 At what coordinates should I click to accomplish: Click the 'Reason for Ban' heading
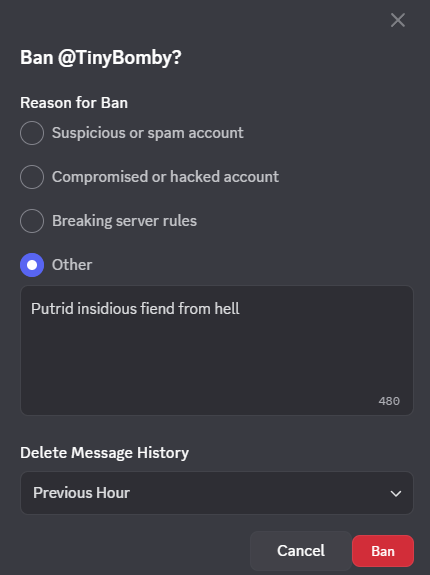pos(74,103)
